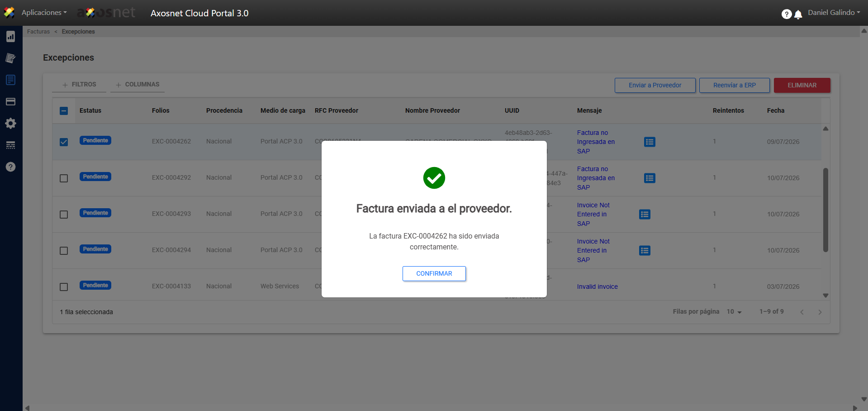Click the page scroll right arrow

point(855,408)
